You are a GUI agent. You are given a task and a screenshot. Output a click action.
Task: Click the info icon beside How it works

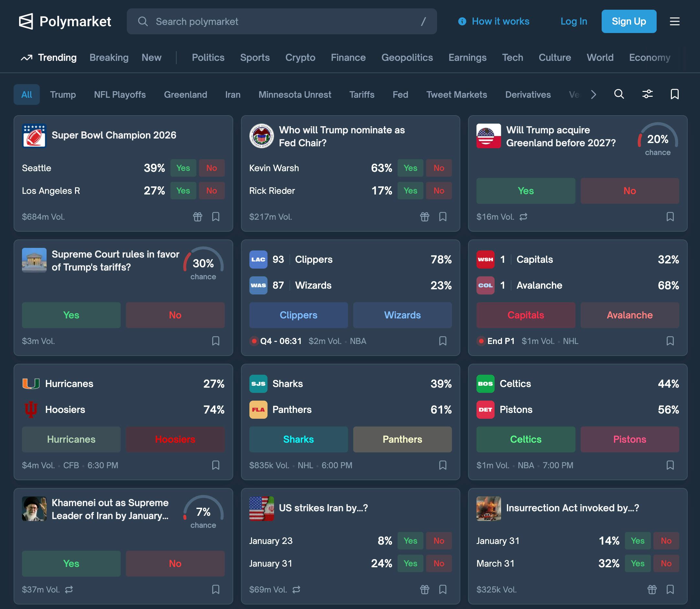[462, 21]
